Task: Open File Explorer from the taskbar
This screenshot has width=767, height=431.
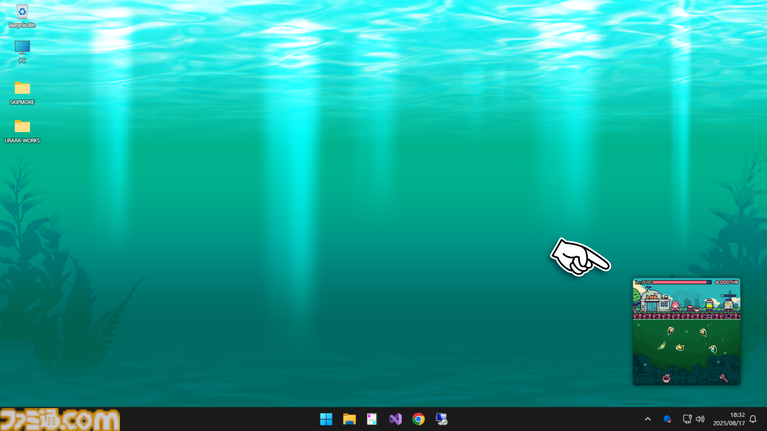Action: (x=349, y=419)
